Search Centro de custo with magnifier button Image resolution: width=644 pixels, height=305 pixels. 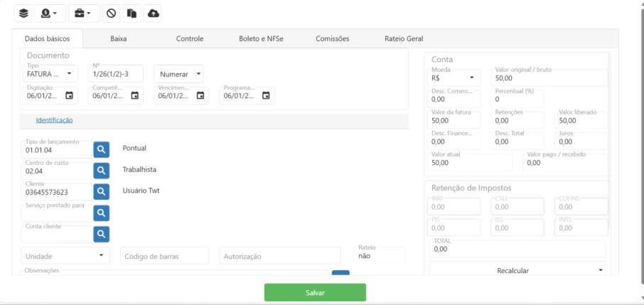101,171
